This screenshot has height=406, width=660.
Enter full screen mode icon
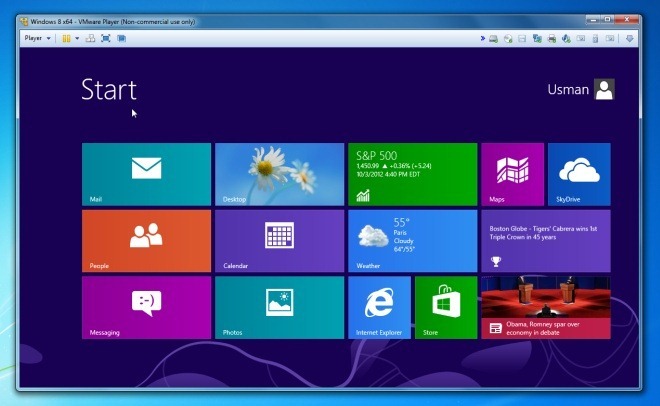click(106, 38)
